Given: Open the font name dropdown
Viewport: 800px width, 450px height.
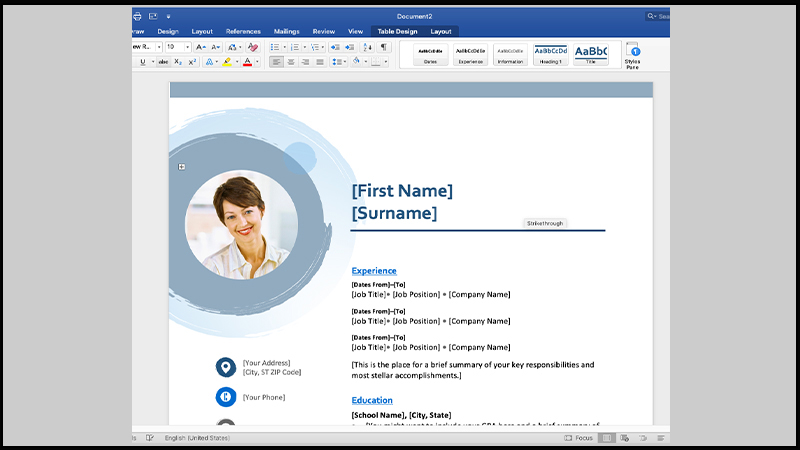Looking at the screenshot, I should [159, 47].
